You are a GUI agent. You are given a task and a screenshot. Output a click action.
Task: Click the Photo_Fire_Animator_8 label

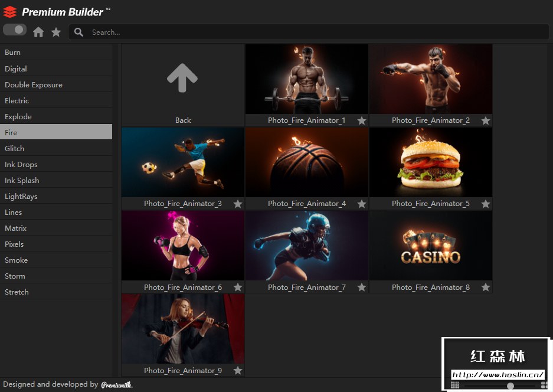(x=431, y=287)
